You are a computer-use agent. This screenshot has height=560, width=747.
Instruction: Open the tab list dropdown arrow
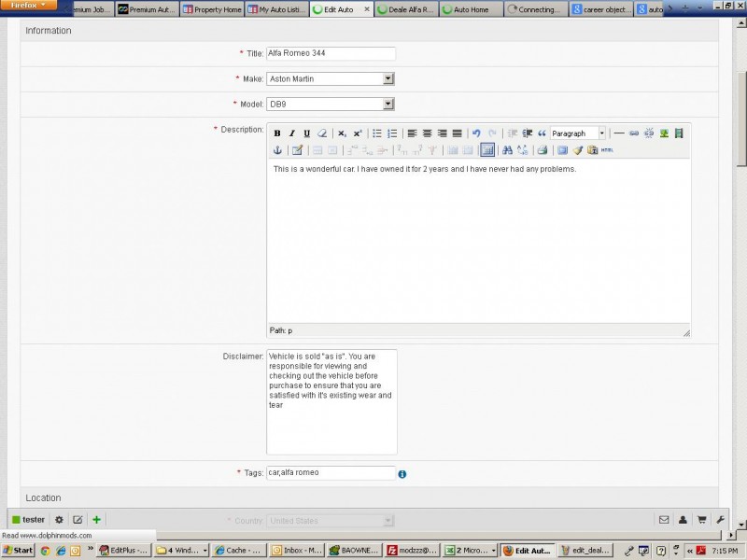click(699, 8)
